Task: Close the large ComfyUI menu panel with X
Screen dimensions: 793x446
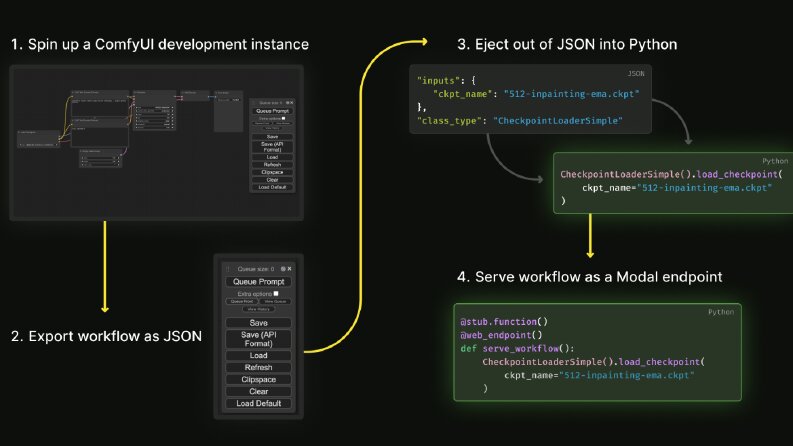Action: click(289, 269)
